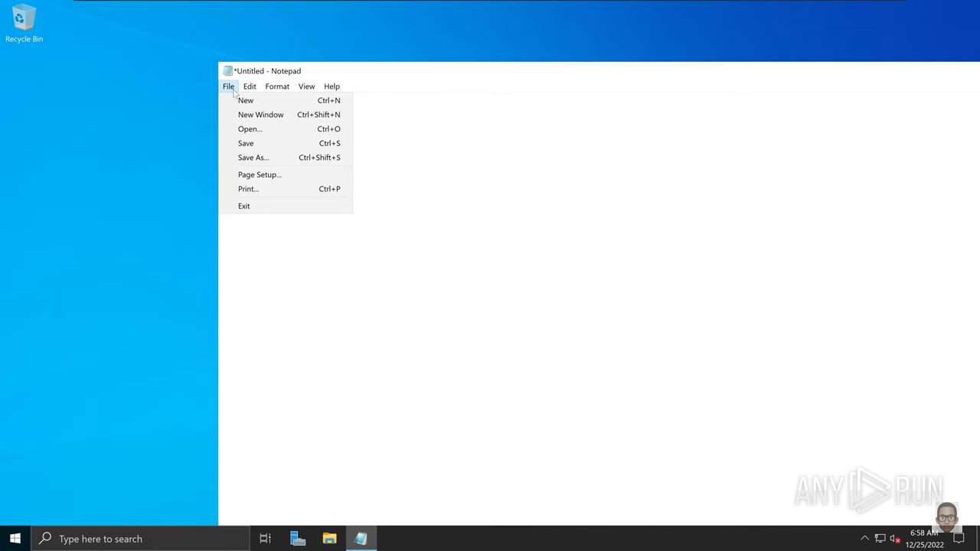Select Exit in the File menu
Screen dimensions: 980x551
[x=286, y=206]
